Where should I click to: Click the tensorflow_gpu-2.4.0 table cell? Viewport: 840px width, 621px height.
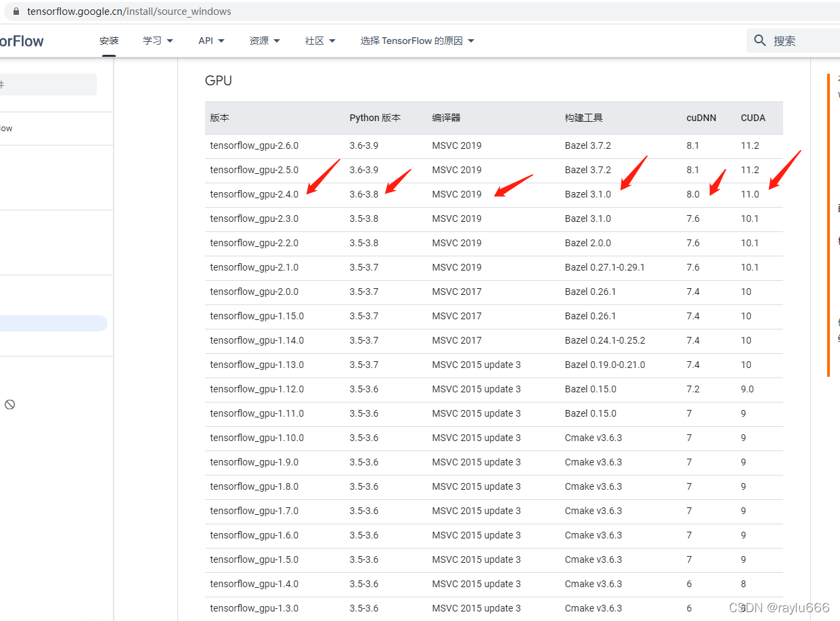[254, 194]
